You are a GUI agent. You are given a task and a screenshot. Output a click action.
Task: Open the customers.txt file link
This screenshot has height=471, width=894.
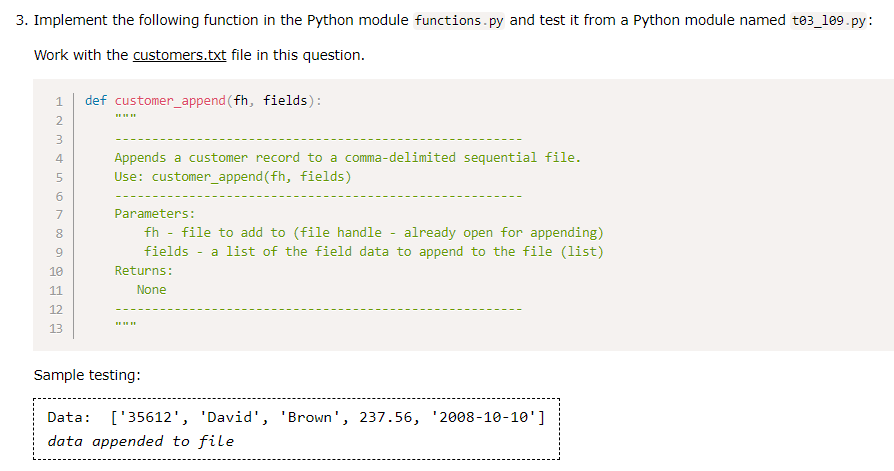[x=180, y=55]
